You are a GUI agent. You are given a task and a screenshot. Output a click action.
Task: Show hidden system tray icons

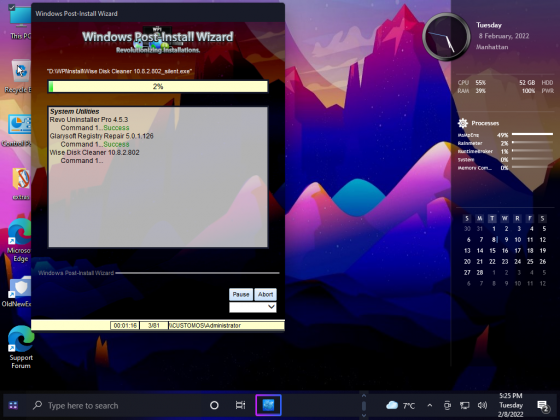[430, 405]
